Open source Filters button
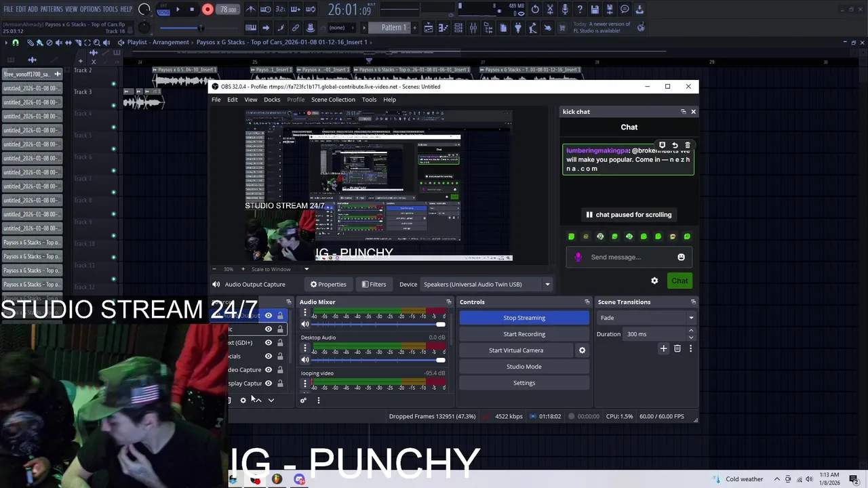Image resolution: width=868 pixels, height=488 pixels. point(374,285)
